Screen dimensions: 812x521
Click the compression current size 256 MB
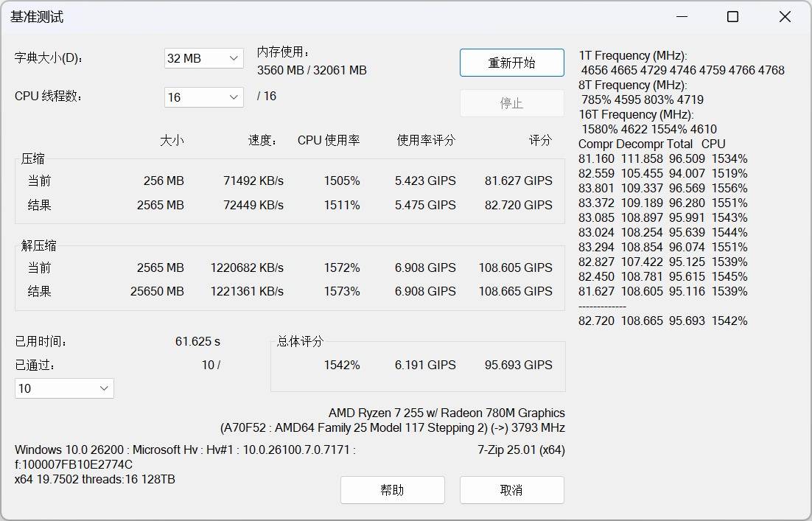pos(164,181)
